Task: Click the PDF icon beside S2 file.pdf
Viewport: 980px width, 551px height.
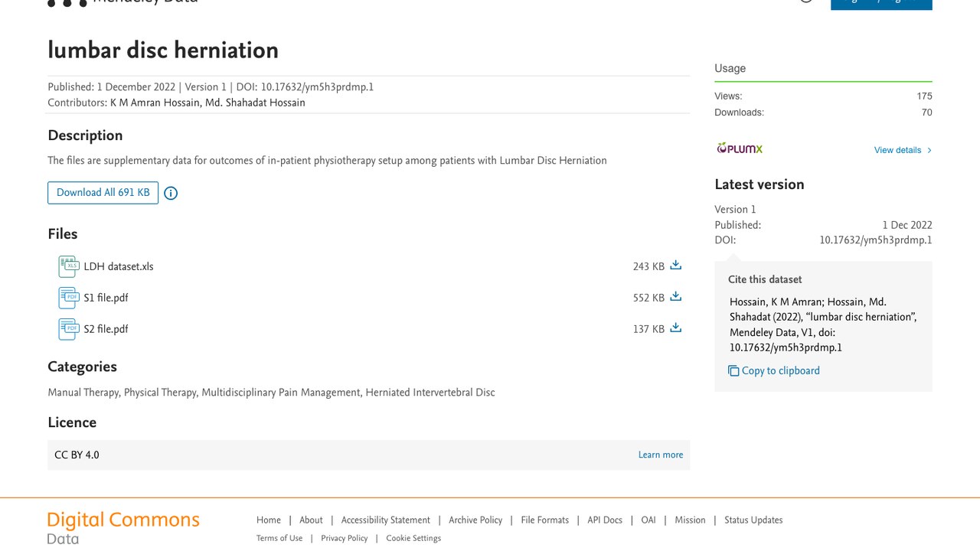Action: [68, 329]
